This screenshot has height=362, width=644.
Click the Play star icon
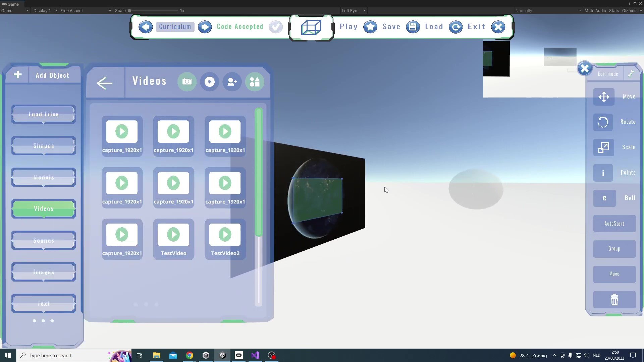pyautogui.click(x=370, y=27)
